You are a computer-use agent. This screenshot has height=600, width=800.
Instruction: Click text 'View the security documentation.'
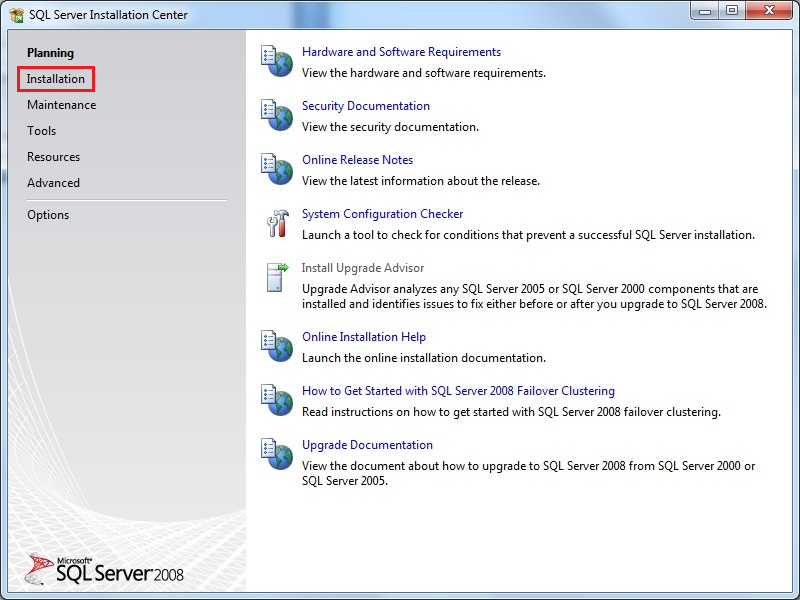pos(390,127)
